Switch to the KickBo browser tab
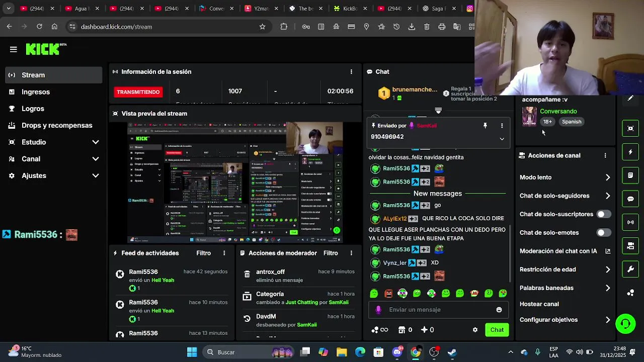The width and height of the screenshot is (644, 362). tap(350, 9)
